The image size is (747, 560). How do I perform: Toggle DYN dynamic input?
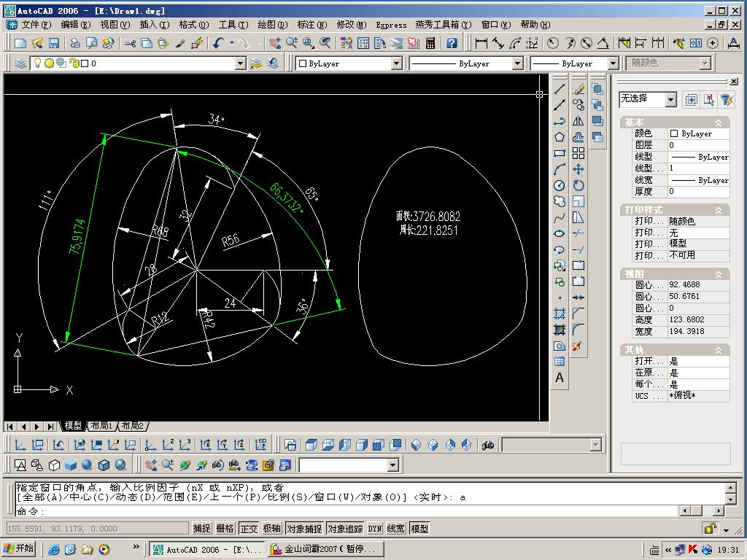pos(375,528)
